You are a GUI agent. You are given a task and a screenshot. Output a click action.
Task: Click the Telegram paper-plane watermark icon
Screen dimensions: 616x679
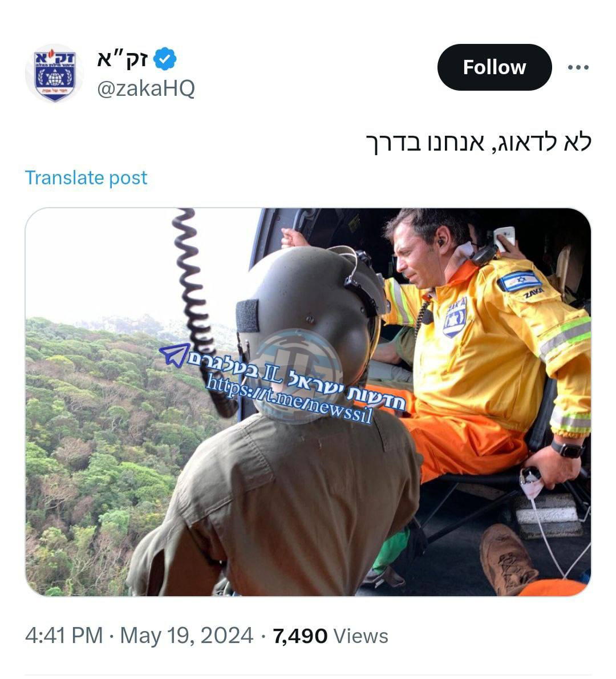coord(175,355)
